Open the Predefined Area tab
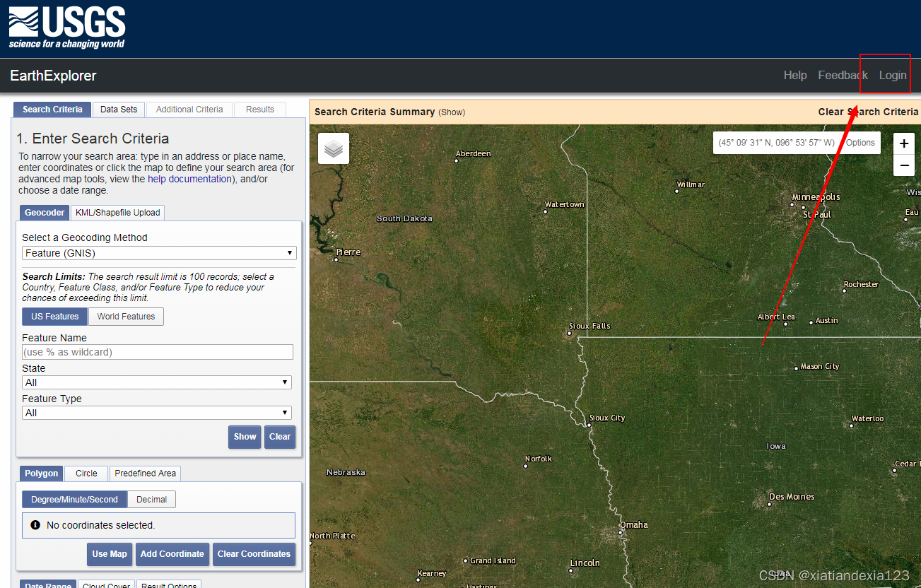This screenshot has width=921, height=588. tap(146, 474)
